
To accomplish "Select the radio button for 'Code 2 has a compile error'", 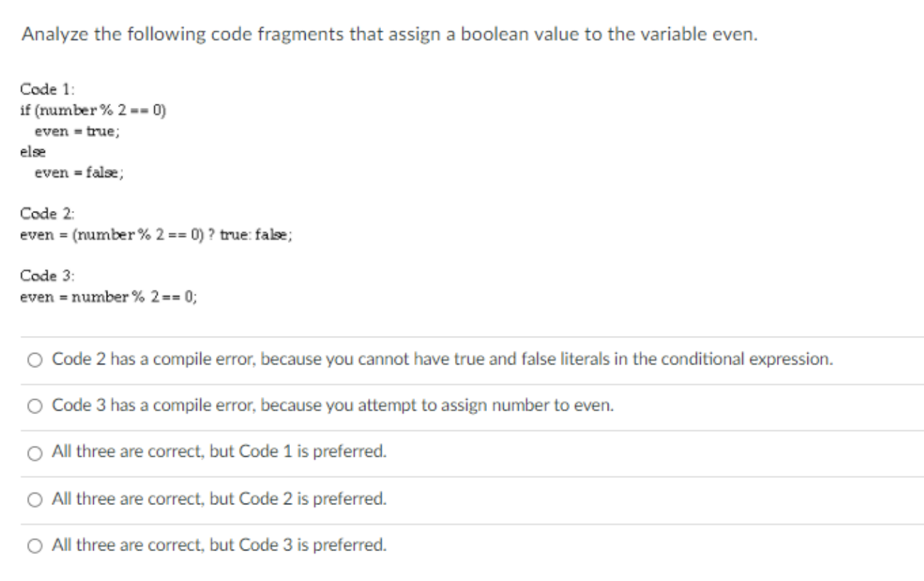I will [x=33, y=359].
